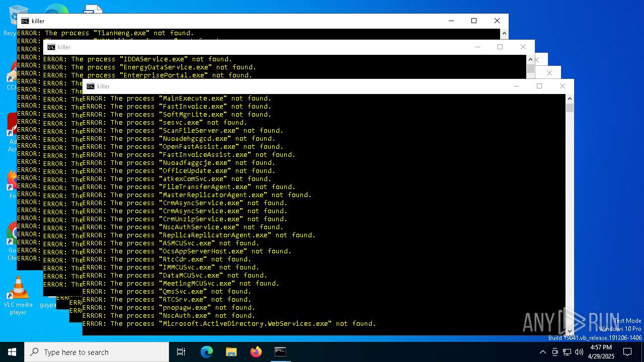Click the "OcsAppServerHost.exe" error line
The width and height of the screenshot is (644, 362).
click(187, 251)
